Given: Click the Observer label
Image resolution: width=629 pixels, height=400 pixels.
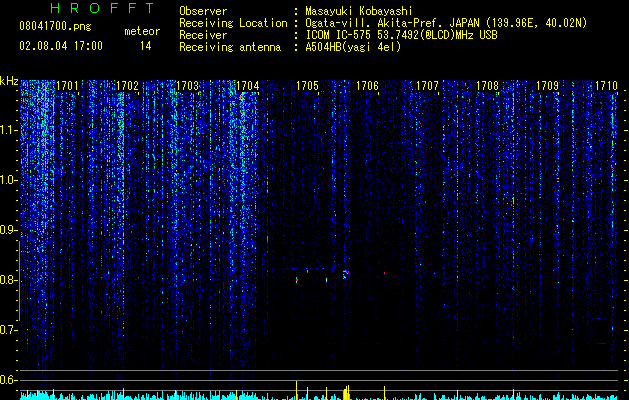Looking at the screenshot, I should click(x=203, y=11).
